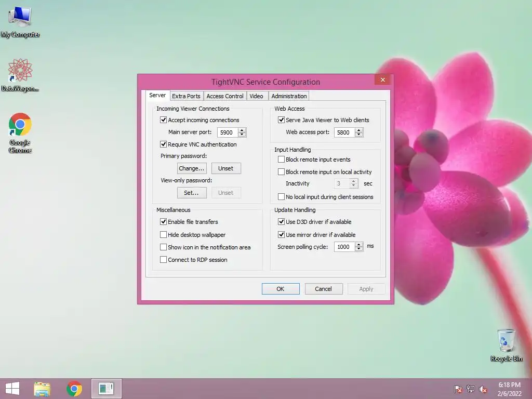Viewport: 532px width, 399px height.
Task: Open the Video tab
Action: (x=257, y=96)
